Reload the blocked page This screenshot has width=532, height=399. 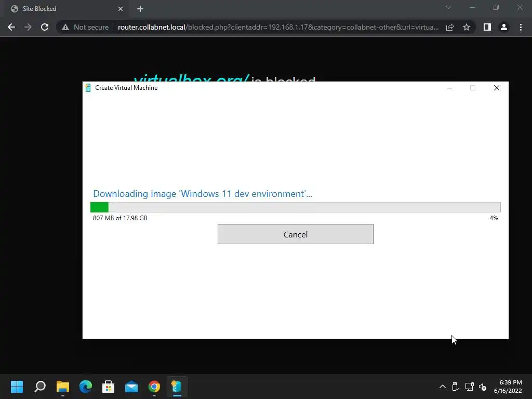(x=45, y=27)
